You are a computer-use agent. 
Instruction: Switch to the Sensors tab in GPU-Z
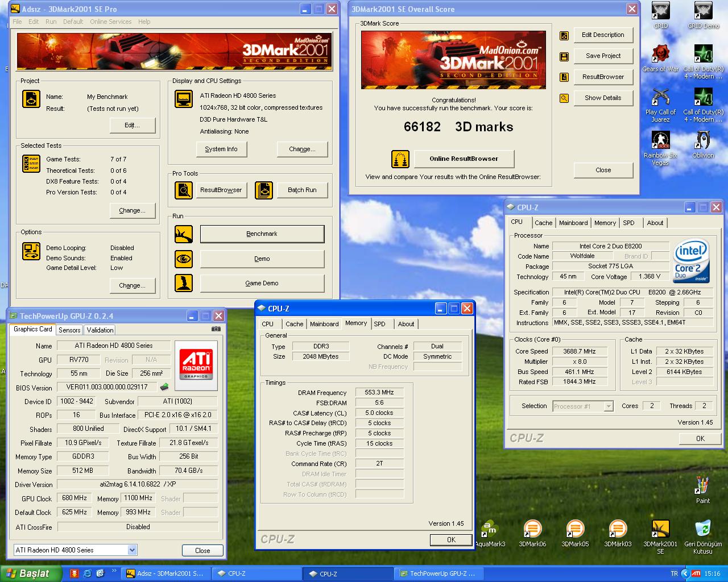(x=69, y=330)
